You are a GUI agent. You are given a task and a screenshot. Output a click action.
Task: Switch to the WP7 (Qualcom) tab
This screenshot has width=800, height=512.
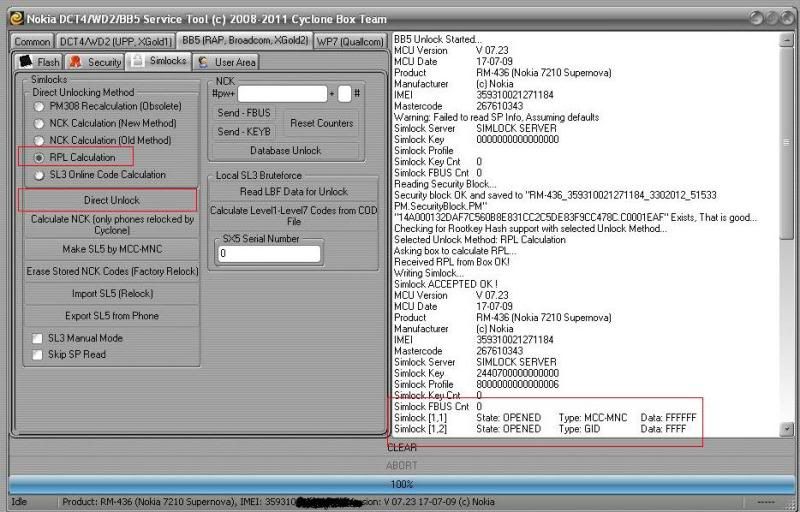(x=350, y=42)
